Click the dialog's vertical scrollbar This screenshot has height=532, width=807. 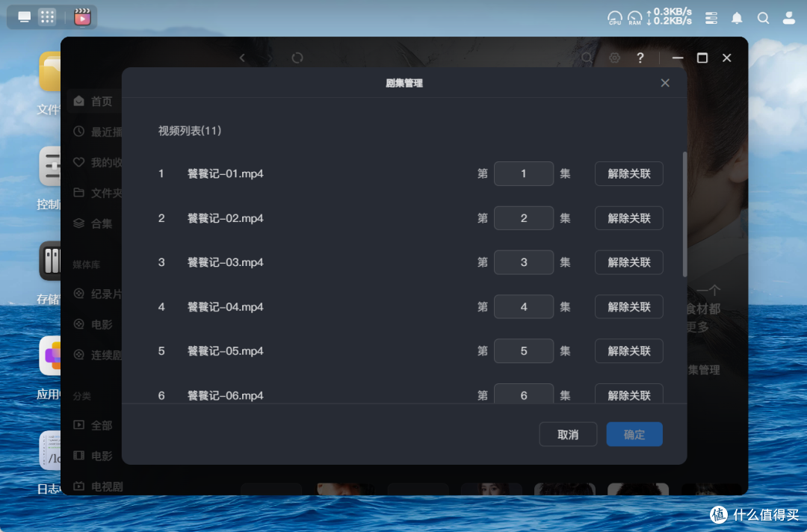(x=684, y=214)
